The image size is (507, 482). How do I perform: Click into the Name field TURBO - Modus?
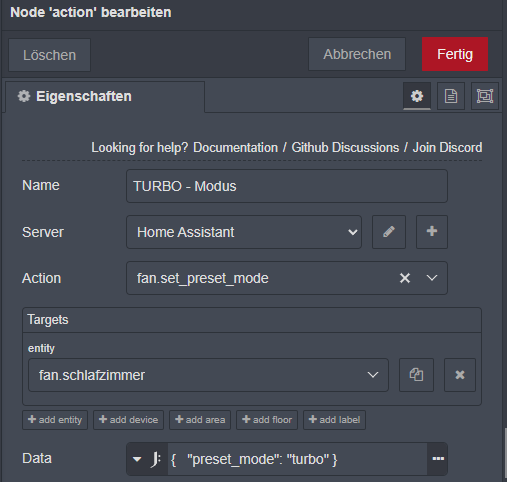coord(287,186)
